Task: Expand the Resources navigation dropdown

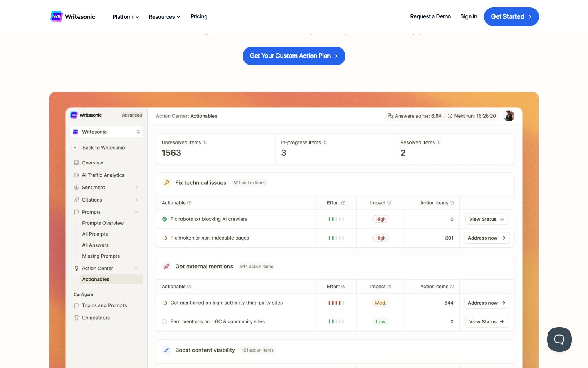Action: pos(165,17)
